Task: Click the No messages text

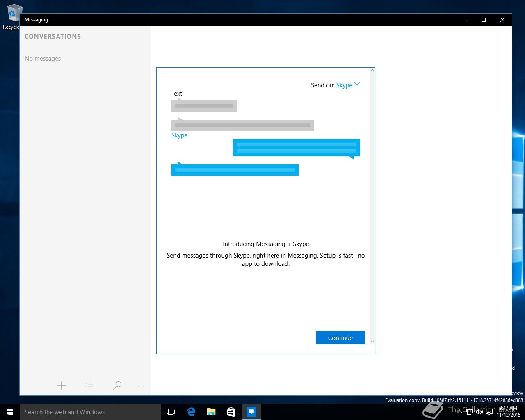Action: coord(43,59)
